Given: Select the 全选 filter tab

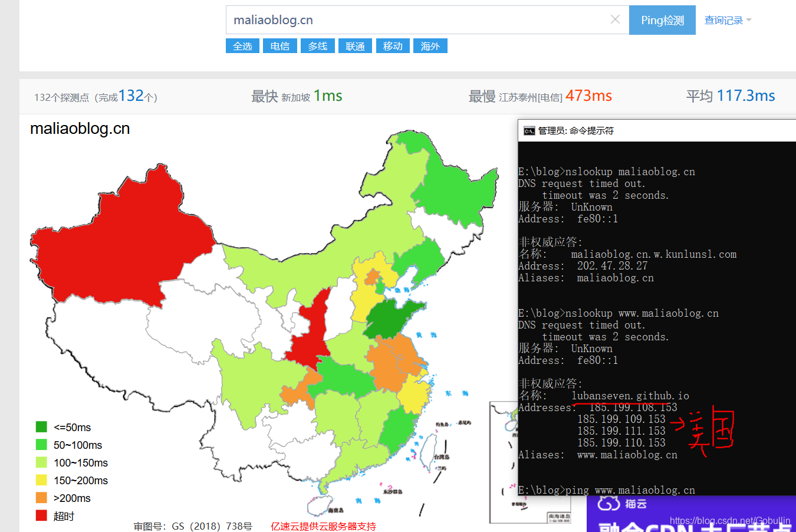Looking at the screenshot, I should (242, 46).
